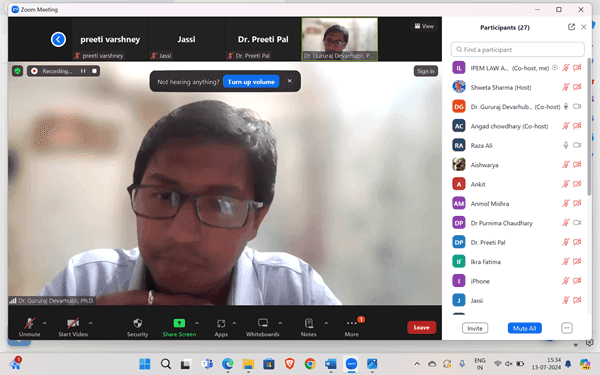Image resolution: width=600 pixels, height=375 pixels.
Task: Expand the arrow next to Apps
Action: (234, 323)
